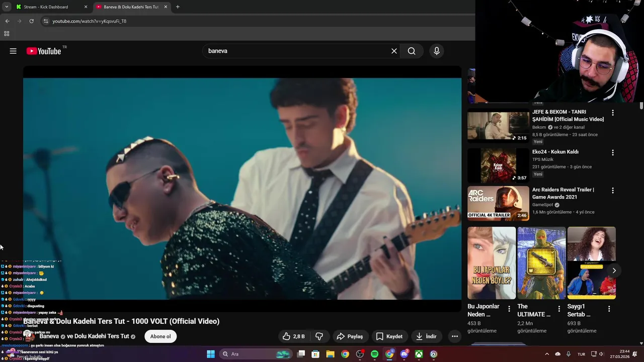Open File Explorer from the taskbar
This screenshot has width=644, height=362.
point(330,354)
